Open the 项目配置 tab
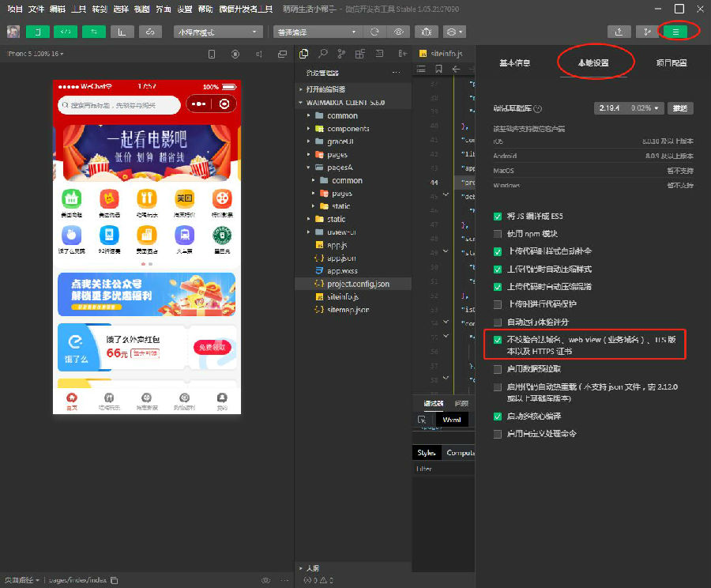711x588 pixels. [671, 62]
